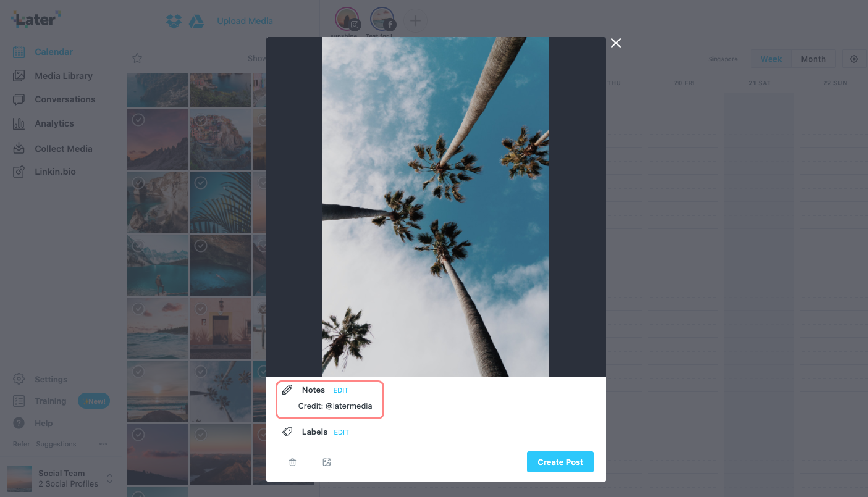Screen dimensions: 868x497
Task: Switch calendar to Month view
Action: coord(814,59)
